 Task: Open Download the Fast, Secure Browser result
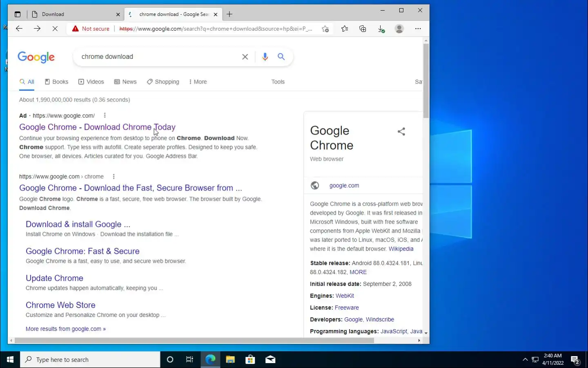point(131,188)
